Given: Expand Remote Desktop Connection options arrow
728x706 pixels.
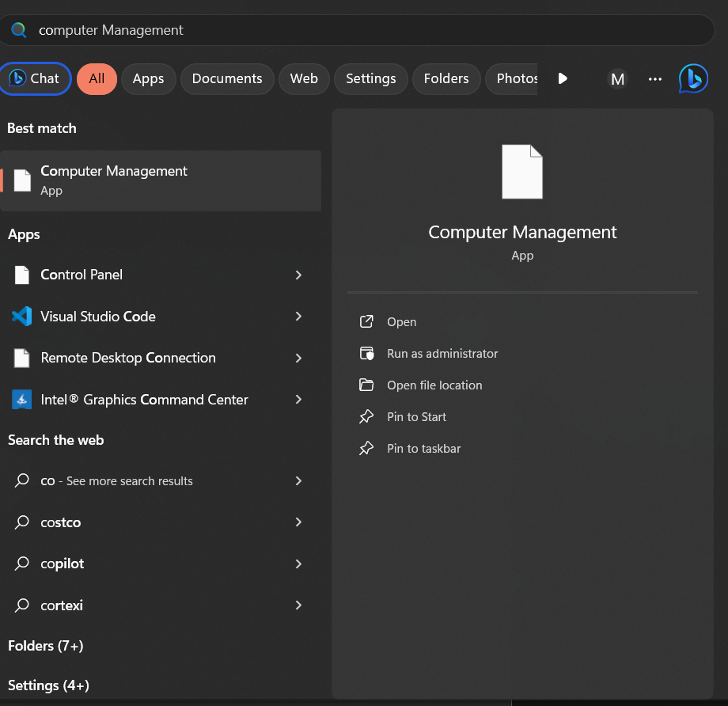Looking at the screenshot, I should tap(298, 358).
